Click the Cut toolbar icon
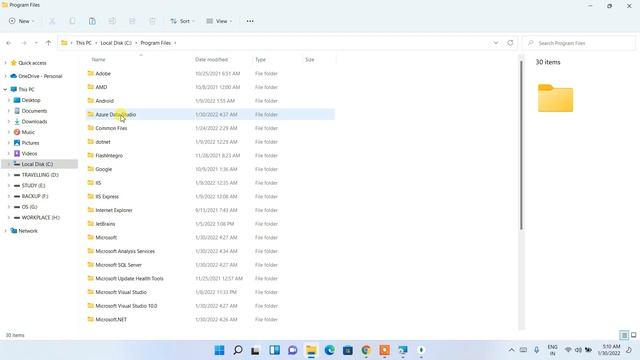This screenshot has width=640, height=360. tap(52, 21)
